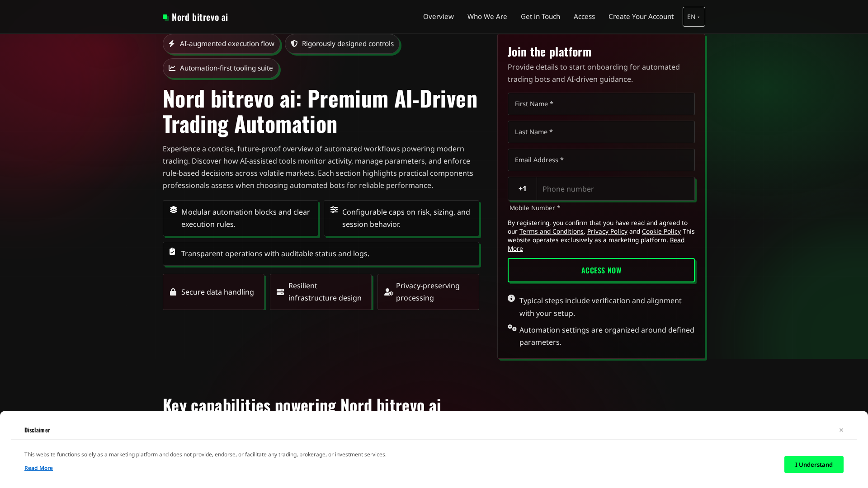The image size is (868, 488).
Task: Open Get in Touch in navigation
Action: pyautogui.click(x=540, y=17)
